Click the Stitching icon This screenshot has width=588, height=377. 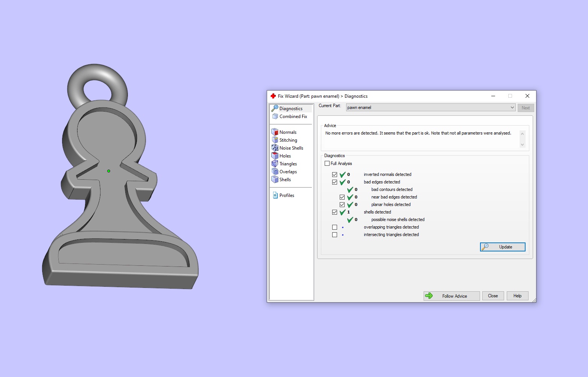[275, 140]
